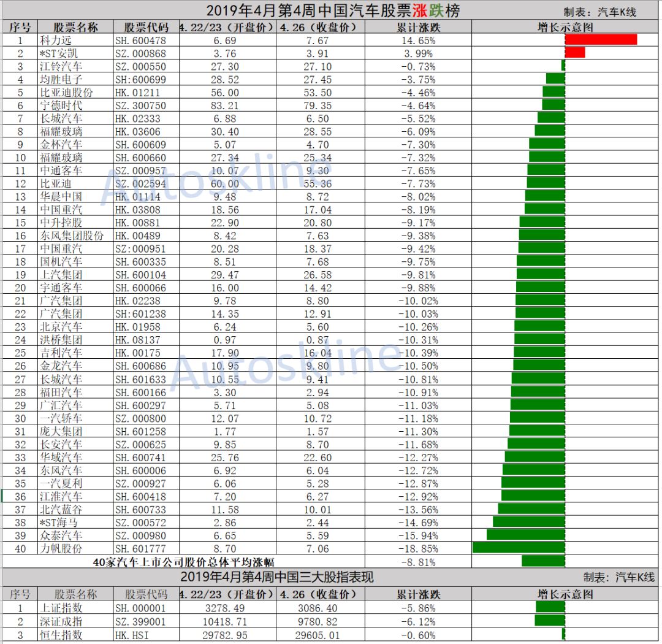Image resolution: width=662 pixels, height=644 pixels.
Task: Select the 力帆股份 cell
Action: point(75,549)
